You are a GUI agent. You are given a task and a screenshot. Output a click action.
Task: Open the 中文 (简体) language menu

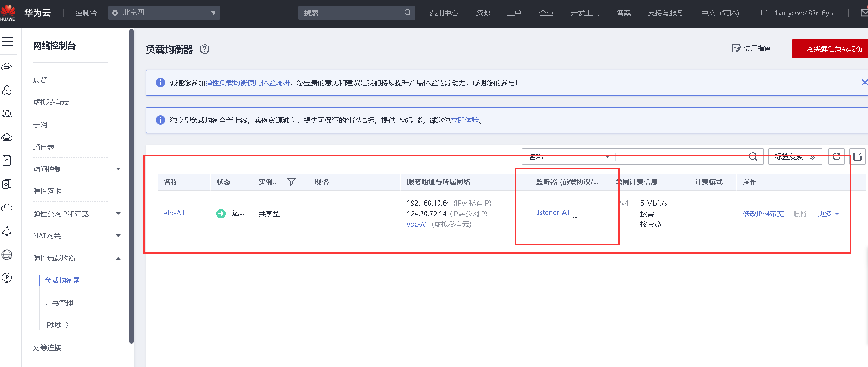click(x=720, y=13)
